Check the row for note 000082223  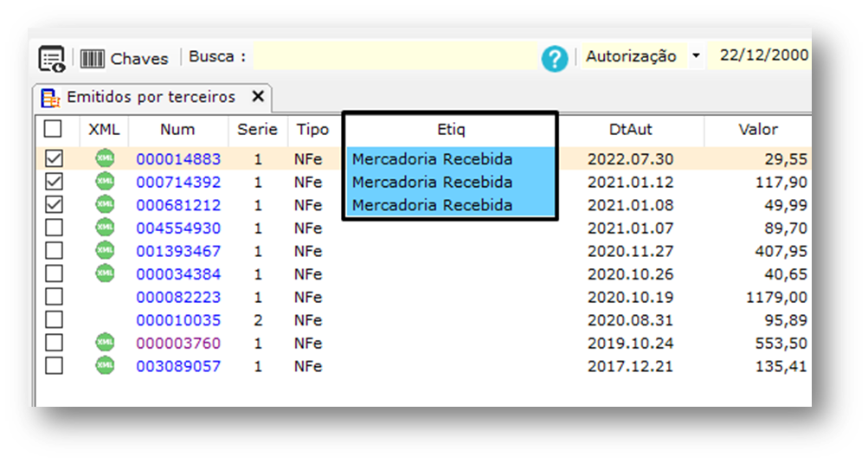pos(54,296)
